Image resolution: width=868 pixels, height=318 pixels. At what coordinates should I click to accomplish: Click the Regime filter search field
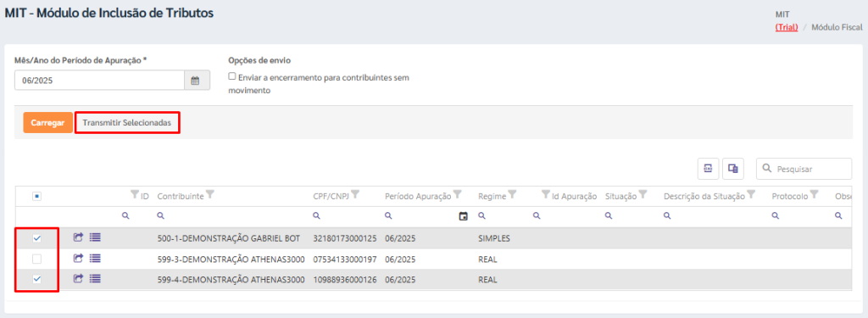501,216
